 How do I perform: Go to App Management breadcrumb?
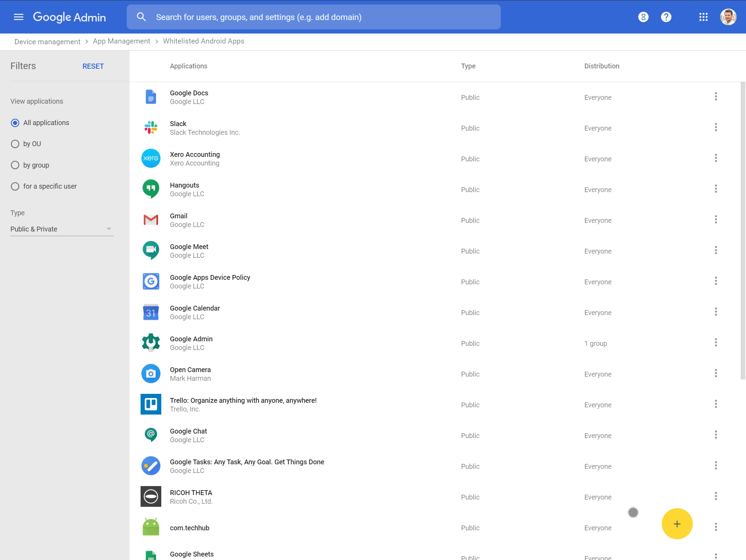pyautogui.click(x=122, y=41)
